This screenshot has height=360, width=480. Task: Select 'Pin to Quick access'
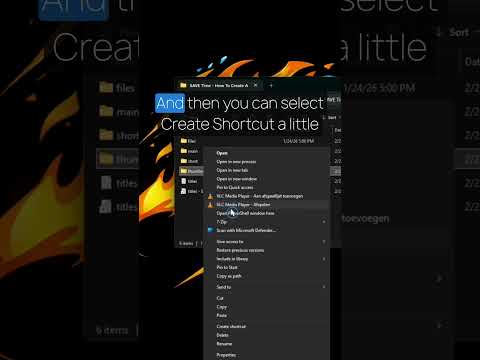coord(267,188)
